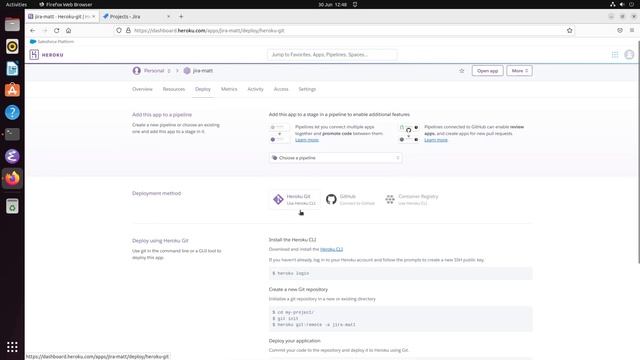Image resolution: width=640 pixels, height=360 pixels.
Task: Click the jira-matt app hexagon icon
Action: [x=187, y=71]
